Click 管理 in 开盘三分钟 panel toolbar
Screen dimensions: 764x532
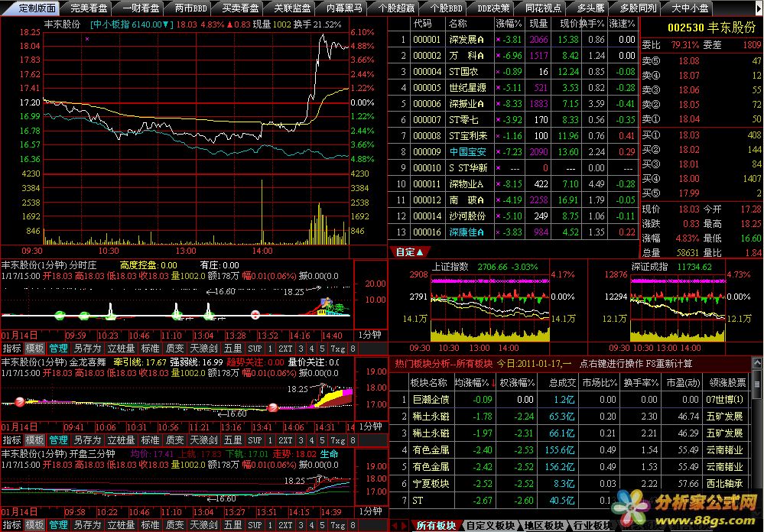[58, 525]
